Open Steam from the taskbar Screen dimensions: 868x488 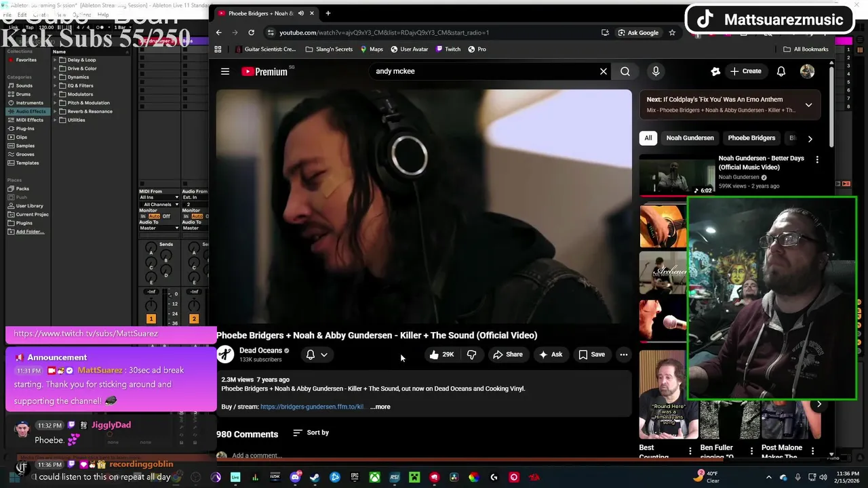(x=315, y=477)
